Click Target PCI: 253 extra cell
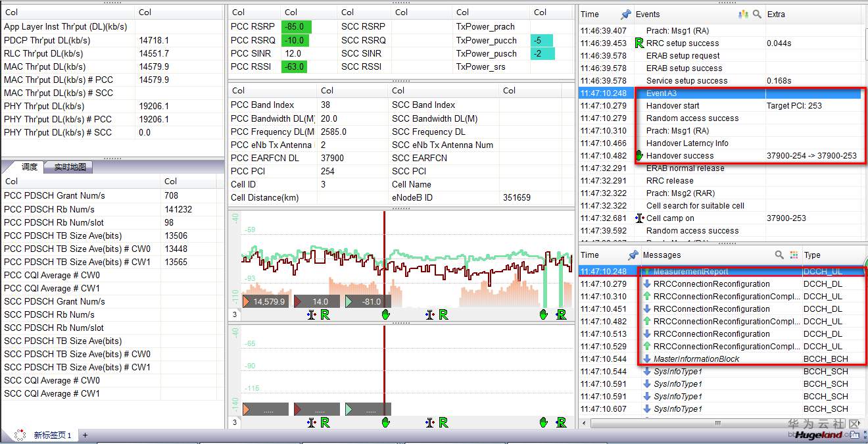 click(x=794, y=106)
